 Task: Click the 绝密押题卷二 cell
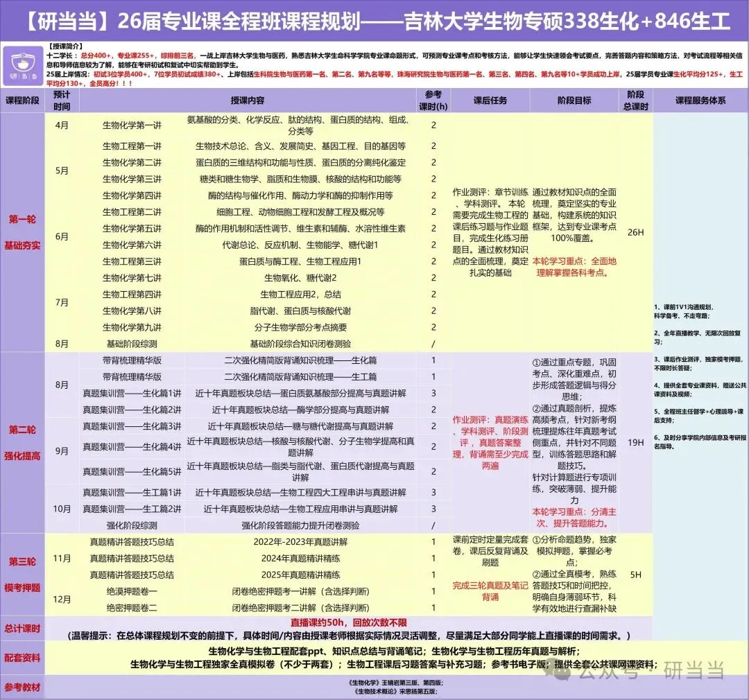click(x=132, y=608)
